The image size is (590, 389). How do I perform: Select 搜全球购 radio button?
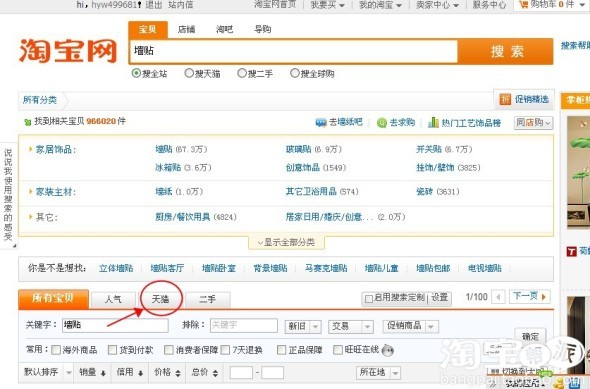[x=295, y=73]
